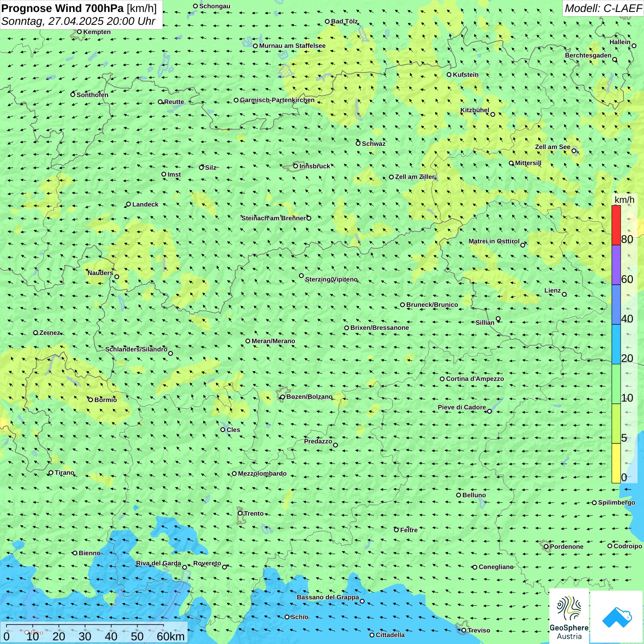Select the Tirano city label

tap(64, 472)
